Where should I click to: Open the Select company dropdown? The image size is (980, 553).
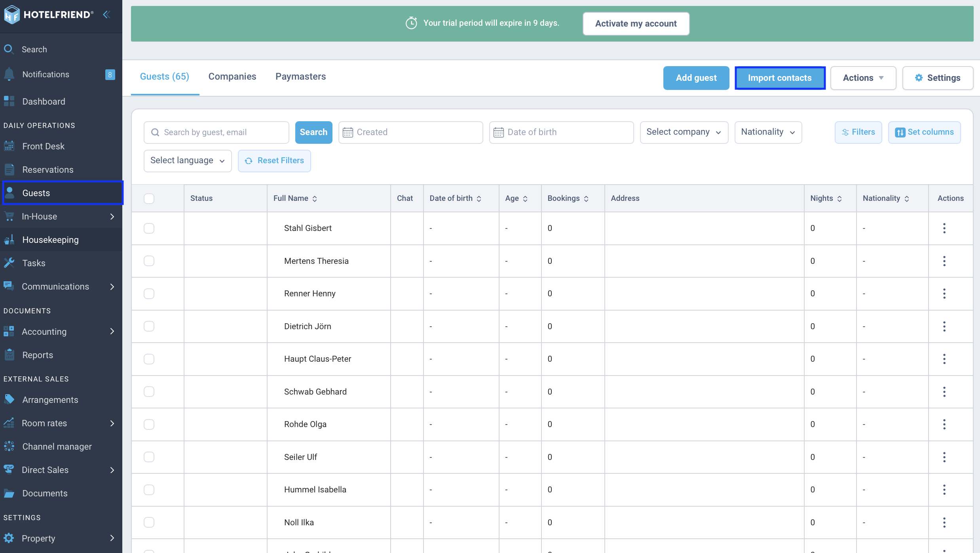tap(684, 132)
